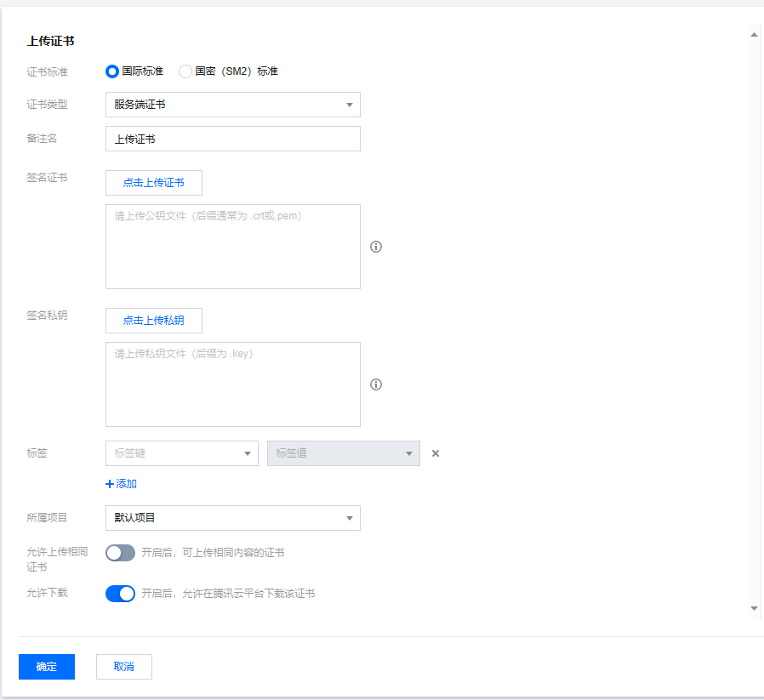This screenshot has width=764, height=700.
Task: Open 所属项目 dropdown showing 默认项目
Action: pyautogui.click(x=232, y=518)
